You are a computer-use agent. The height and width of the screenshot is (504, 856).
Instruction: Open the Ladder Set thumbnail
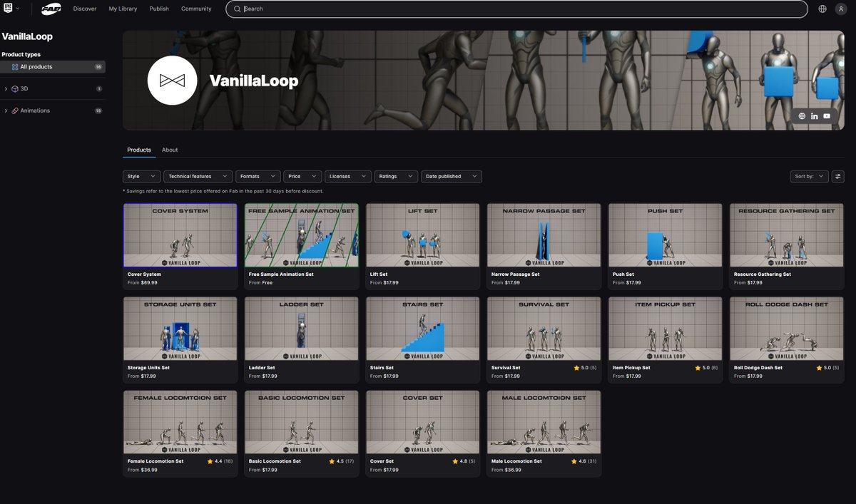pos(301,329)
